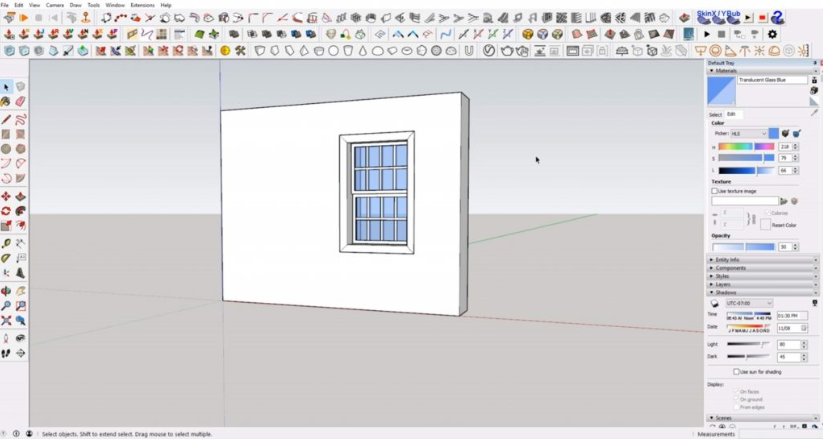Image resolution: width=823 pixels, height=440 pixels.
Task: Click the black gear settings icon in toolbar
Action: 772,34
